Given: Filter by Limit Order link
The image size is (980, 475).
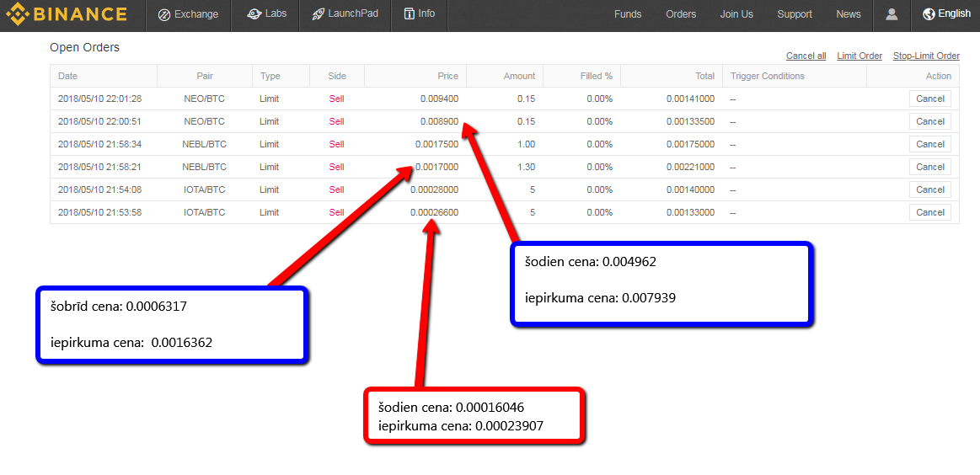Looking at the screenshot, I should 860,56.
